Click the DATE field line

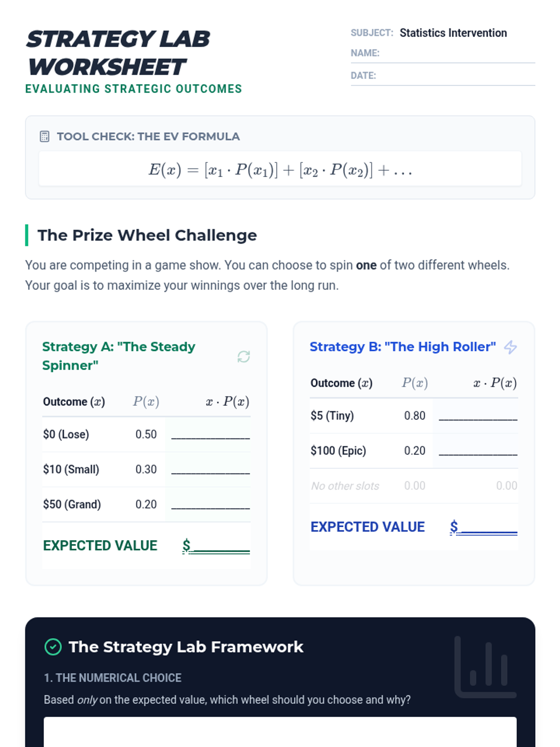(458, 76)
